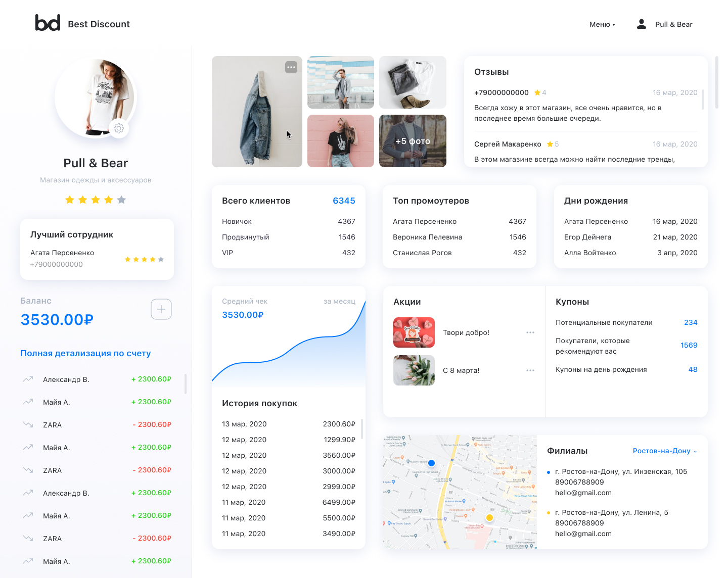The height and width of the screenshot is (578, 728).
Task: Select the first Александр В. transaction row
Action: (x=97, y=379)
